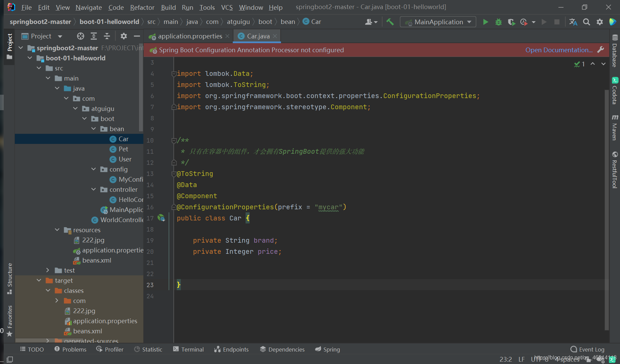Click the wrench icon in the notification bar
Screen dimensions: 620x364
tap(600, 50)
